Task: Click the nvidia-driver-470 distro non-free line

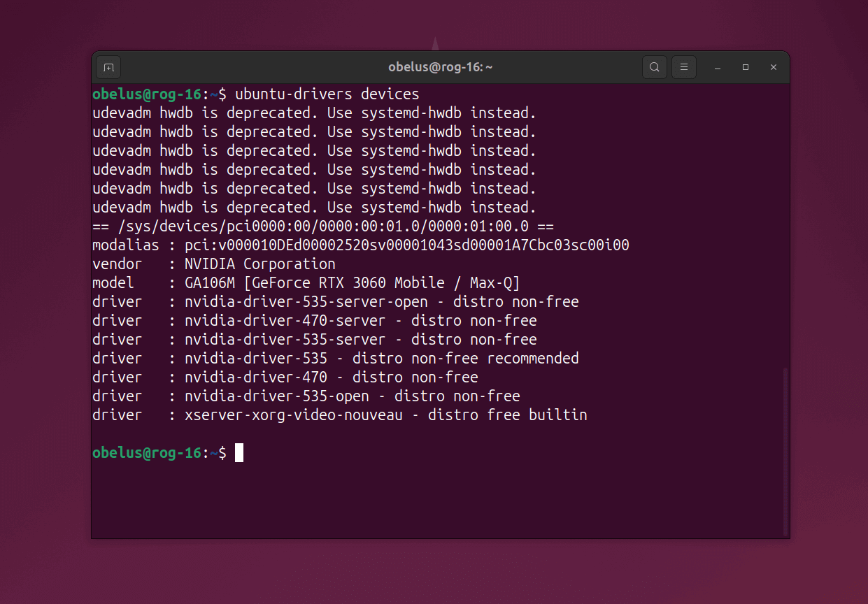Action: tap(285, 377)
